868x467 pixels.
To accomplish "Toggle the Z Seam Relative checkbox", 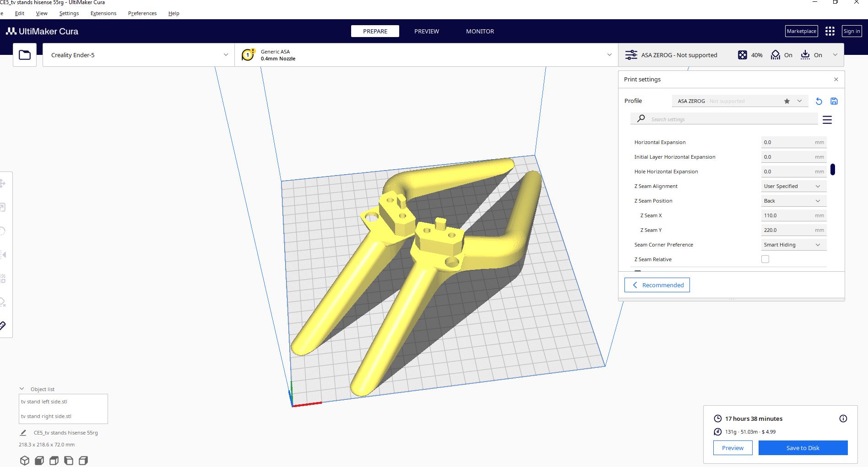I will 765,259.
